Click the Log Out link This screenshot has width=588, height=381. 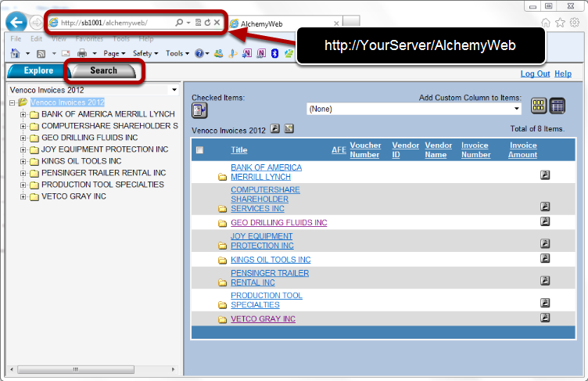coord(535,74)
